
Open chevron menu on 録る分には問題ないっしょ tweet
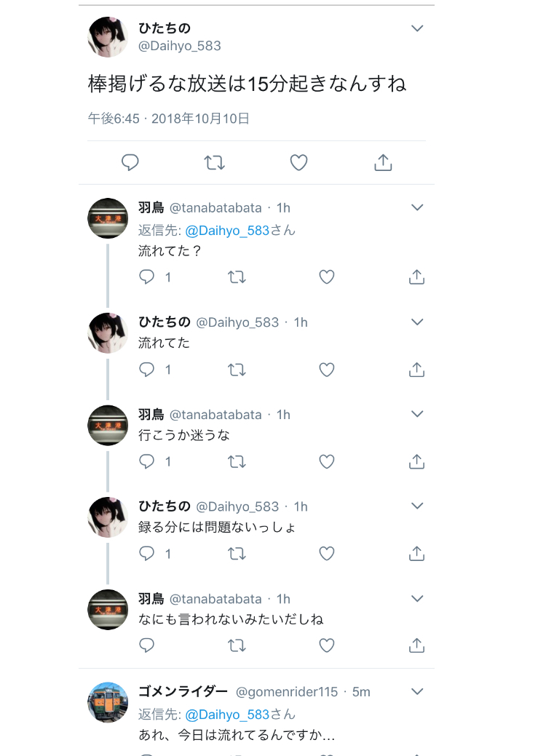[x=417, y=506]
